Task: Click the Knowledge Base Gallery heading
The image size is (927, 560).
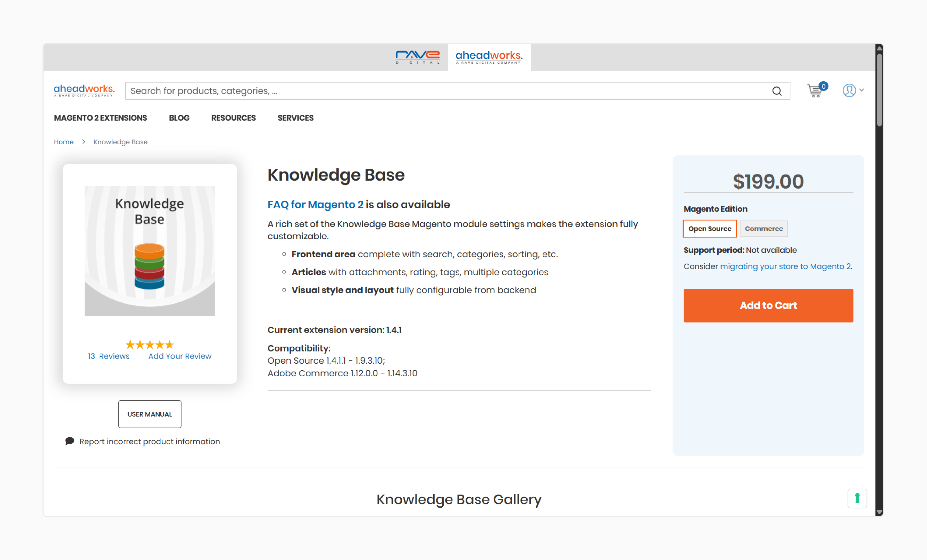Action: 459,499
